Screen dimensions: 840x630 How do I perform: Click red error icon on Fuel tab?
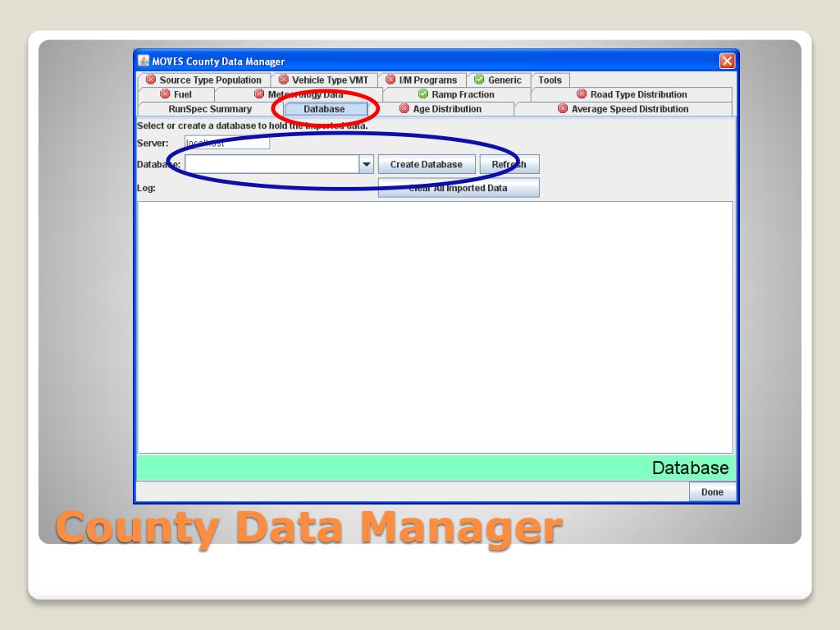point(165,94)
